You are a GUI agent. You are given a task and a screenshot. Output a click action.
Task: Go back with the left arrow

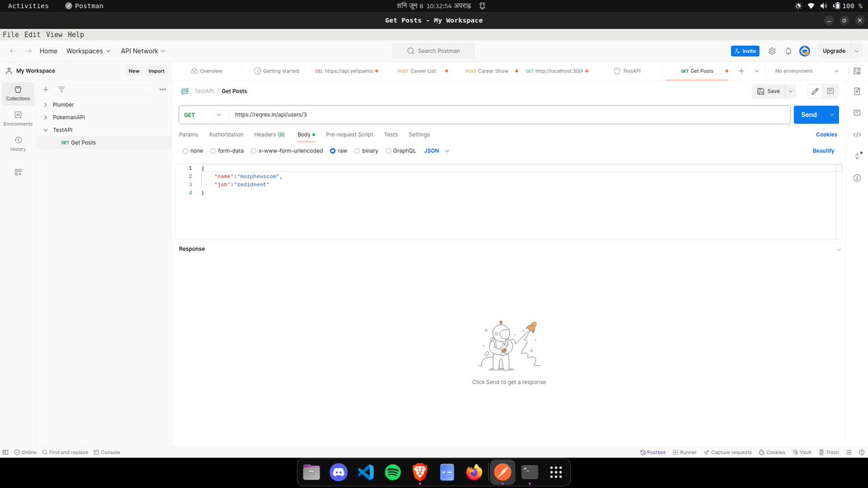[13, 51]
